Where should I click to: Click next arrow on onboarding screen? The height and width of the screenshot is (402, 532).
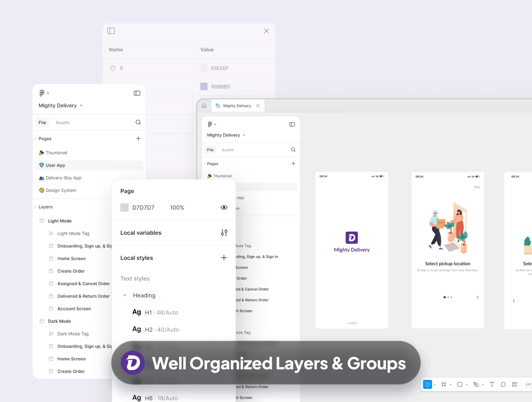478,297
